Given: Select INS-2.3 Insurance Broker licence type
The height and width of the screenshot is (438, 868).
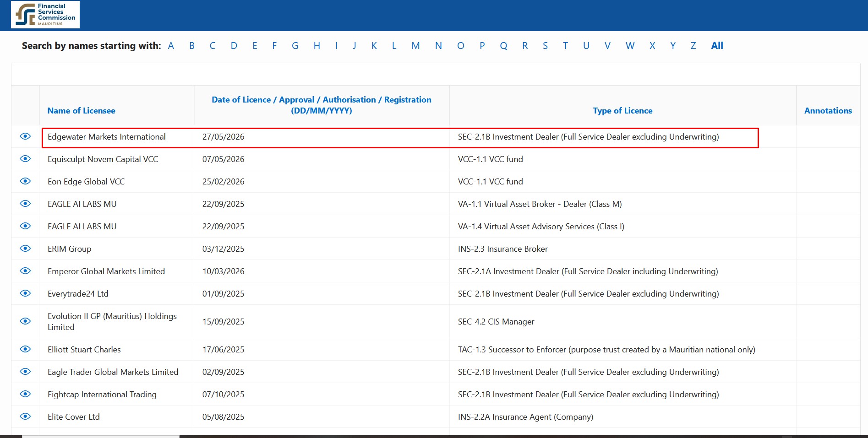Looking at the screenshot, I should point(503,249).
